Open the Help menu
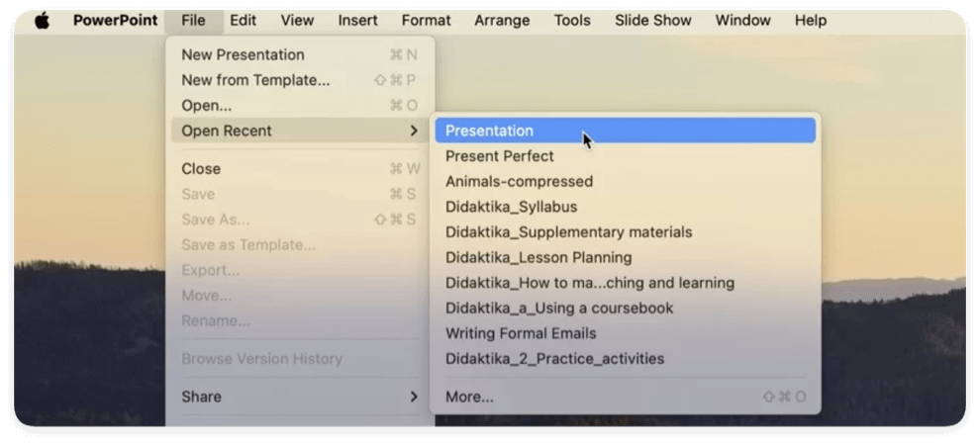 [811, 21]
